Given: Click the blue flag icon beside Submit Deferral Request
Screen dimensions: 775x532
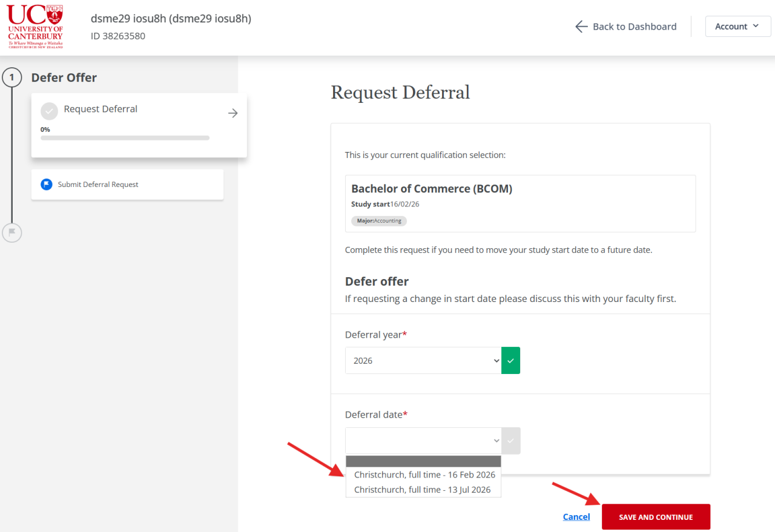Looking at the screenshot, I should coord(47,185).
